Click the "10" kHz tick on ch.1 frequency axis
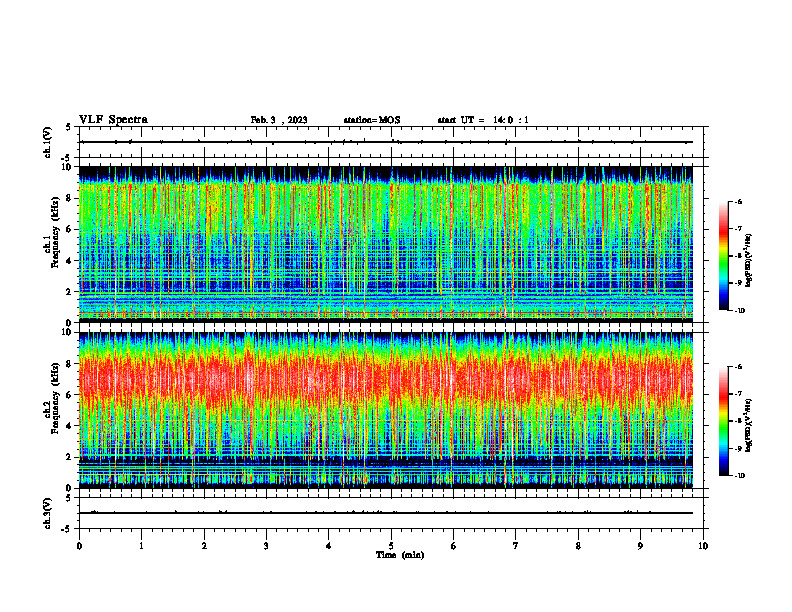 pyautogui.click(x=67, y=167)
